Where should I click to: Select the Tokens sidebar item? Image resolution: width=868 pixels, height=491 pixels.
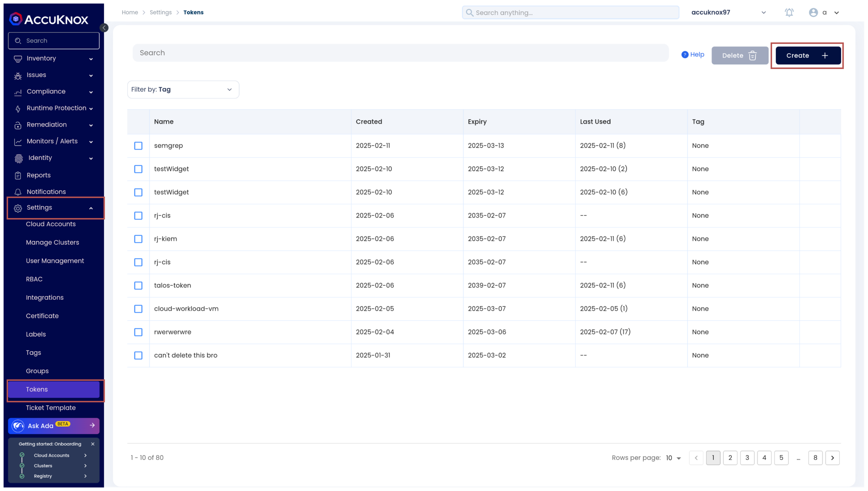click(54, 389)
